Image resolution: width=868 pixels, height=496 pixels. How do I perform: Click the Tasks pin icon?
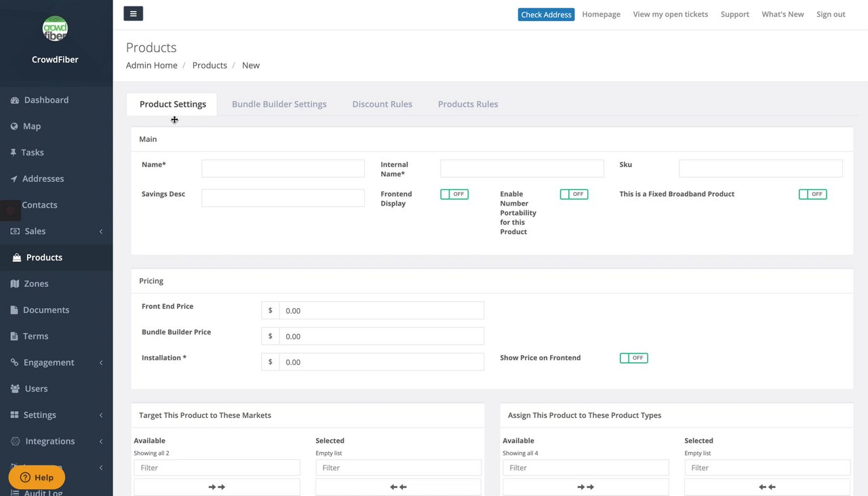pos(13,153)
